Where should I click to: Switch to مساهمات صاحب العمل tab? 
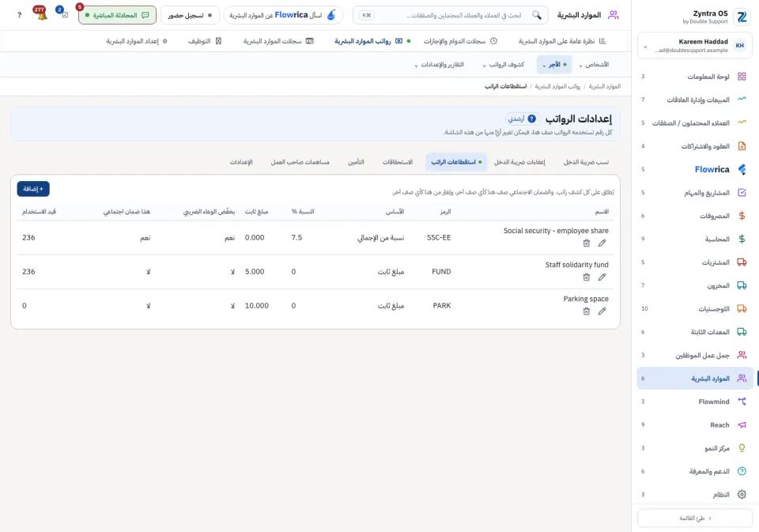point(300,162)
